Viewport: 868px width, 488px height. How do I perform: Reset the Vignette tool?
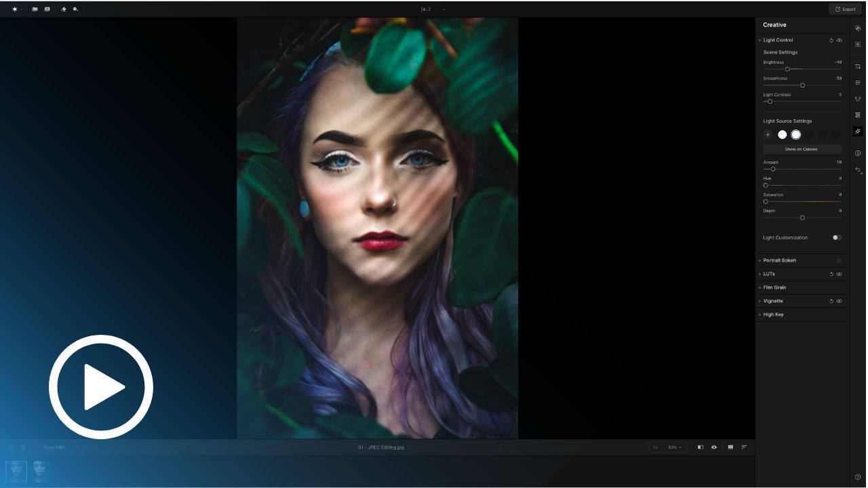tap(831, 302)
